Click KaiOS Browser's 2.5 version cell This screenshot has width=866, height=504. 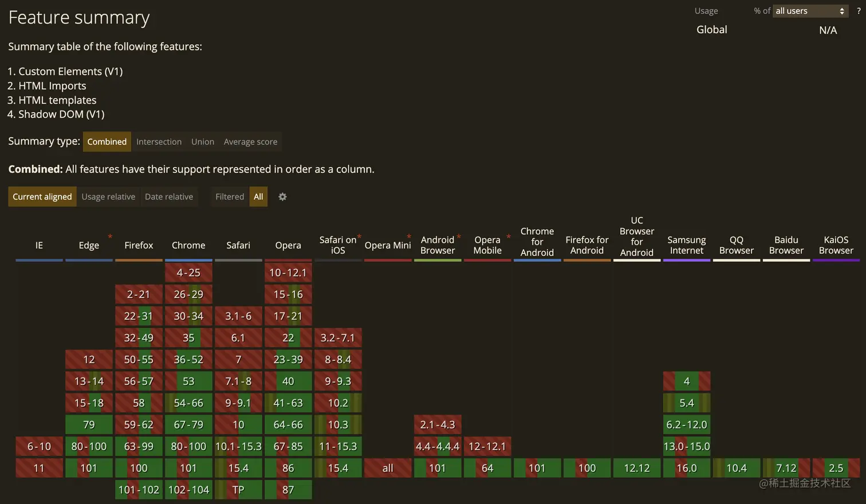coord(836,468)
